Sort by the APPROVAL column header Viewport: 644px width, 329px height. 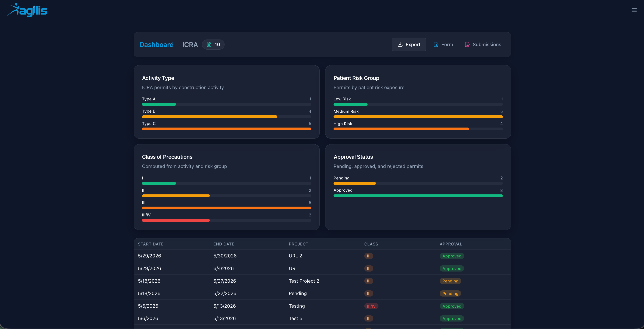tap(451, 244)
